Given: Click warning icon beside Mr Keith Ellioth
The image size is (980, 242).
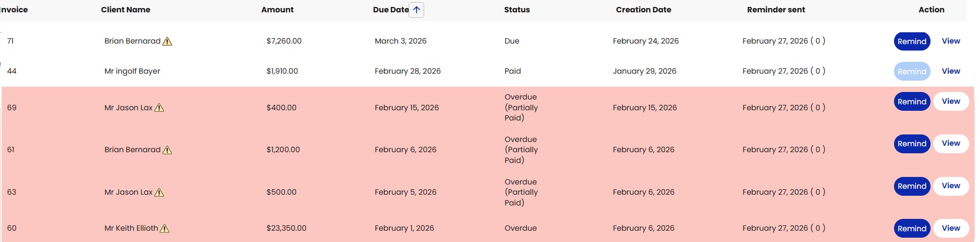Looking at the screenshot, I should point(164,229).
